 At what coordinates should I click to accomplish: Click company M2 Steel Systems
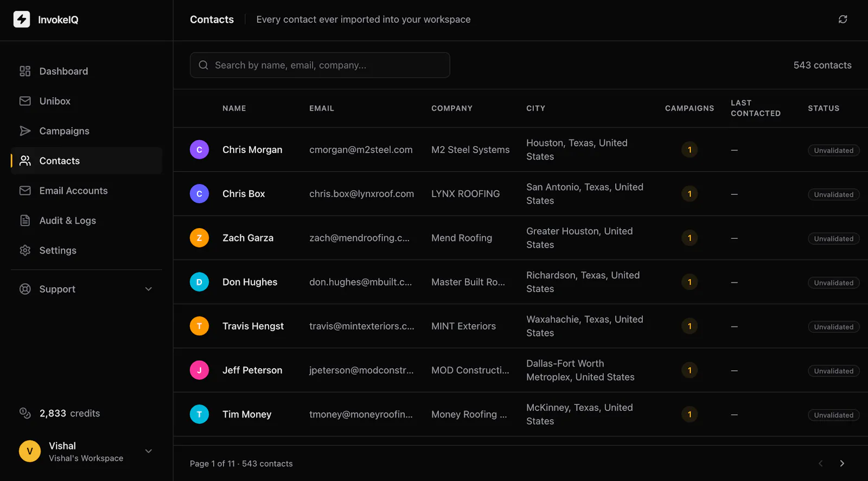click(470, 150)
